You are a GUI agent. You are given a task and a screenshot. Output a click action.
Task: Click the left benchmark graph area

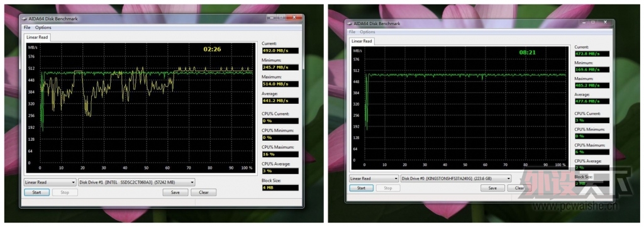[x=142, y=109]
